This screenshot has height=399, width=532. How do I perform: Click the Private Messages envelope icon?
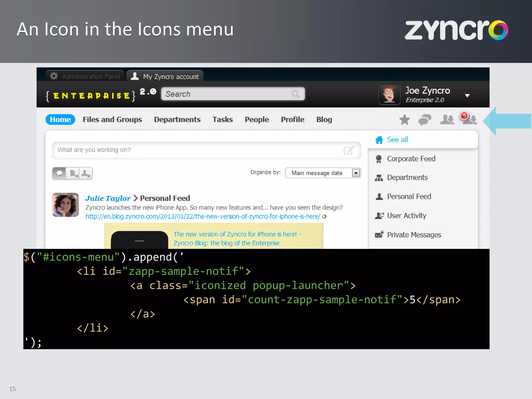point(379,235)
